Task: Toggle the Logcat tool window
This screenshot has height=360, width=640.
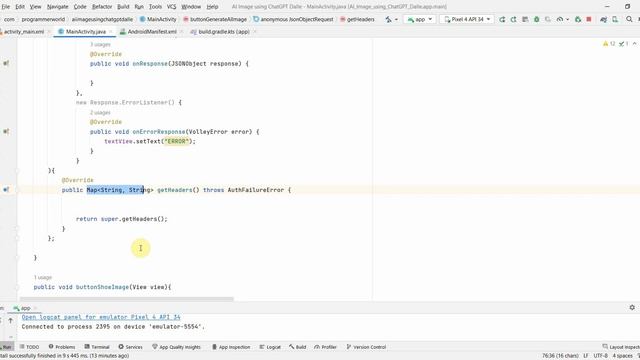Action: [270, 347]
